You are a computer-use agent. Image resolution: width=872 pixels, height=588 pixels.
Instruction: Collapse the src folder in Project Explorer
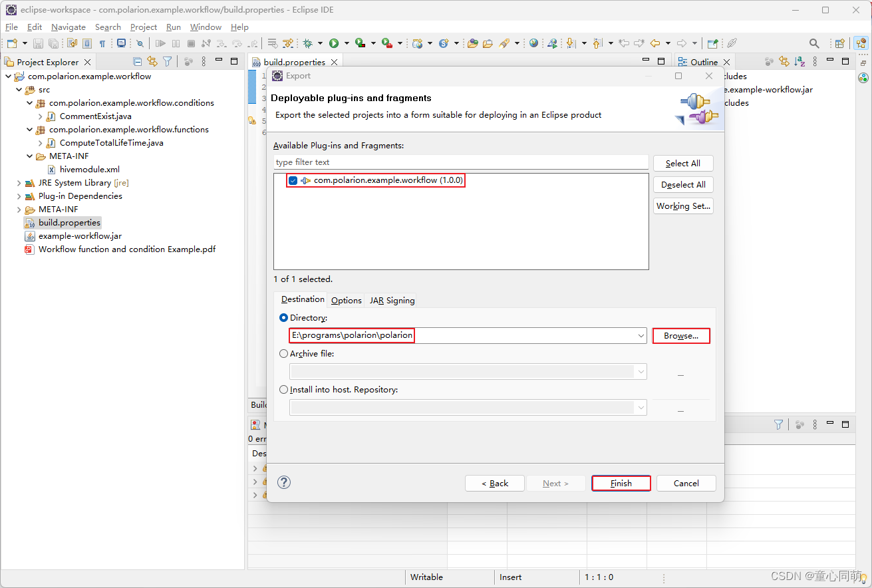[x=19, y=90]
